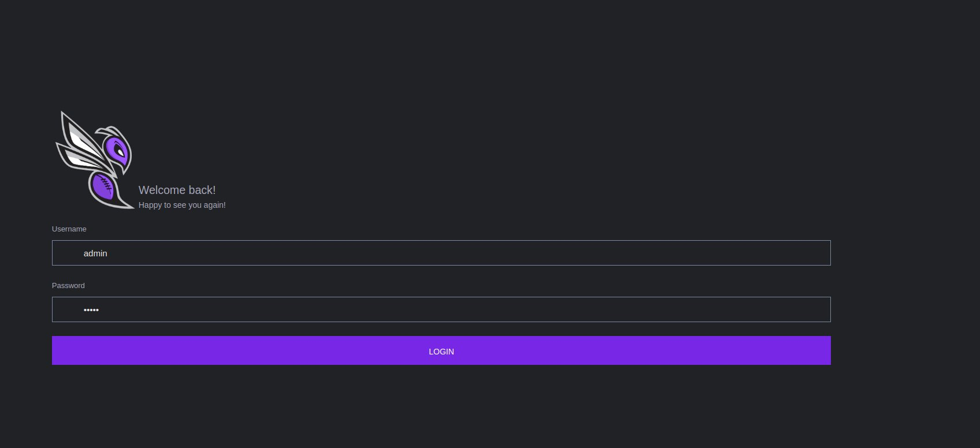Click the pointed stinger tail of the logo
This screenshot has height=448, width=980.
pyautogui.click(x=128, y=206)
